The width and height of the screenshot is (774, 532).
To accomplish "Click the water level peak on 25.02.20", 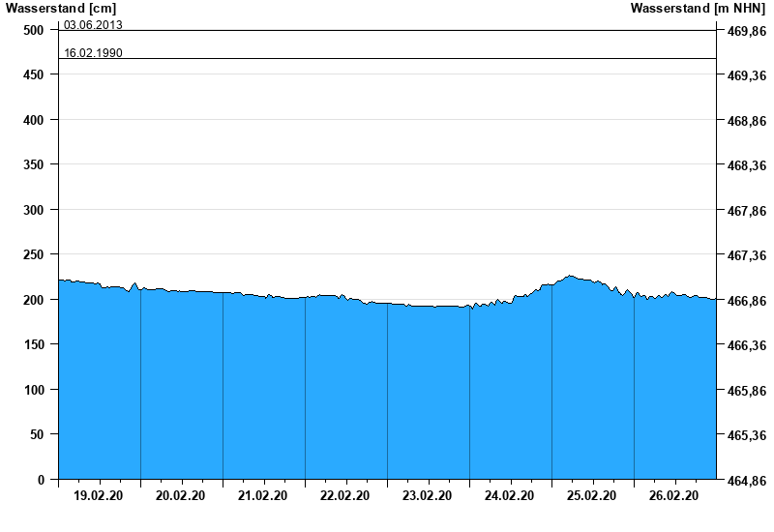I will point(570,277).
